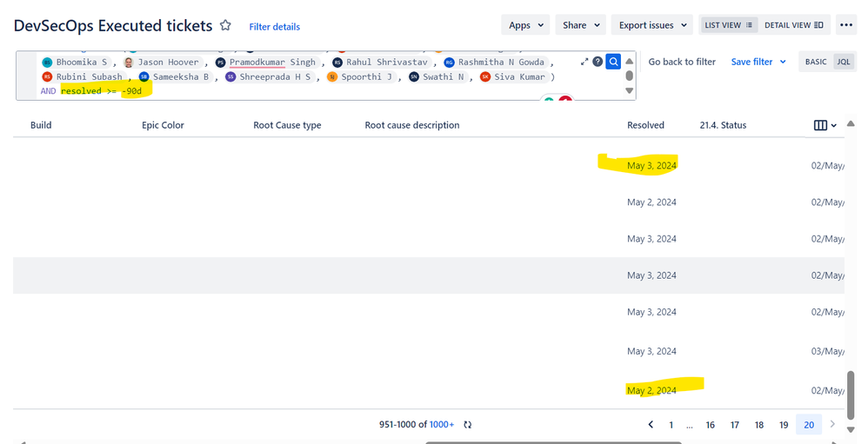The image size is (868, 444).
Task: Go to results page 1
Action: [671, 425]
